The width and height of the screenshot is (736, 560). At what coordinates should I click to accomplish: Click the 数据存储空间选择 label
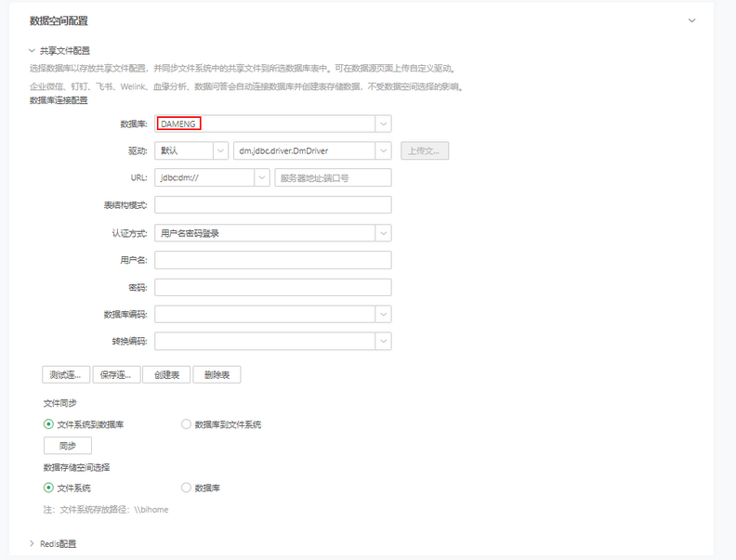[x=76, y=468]
